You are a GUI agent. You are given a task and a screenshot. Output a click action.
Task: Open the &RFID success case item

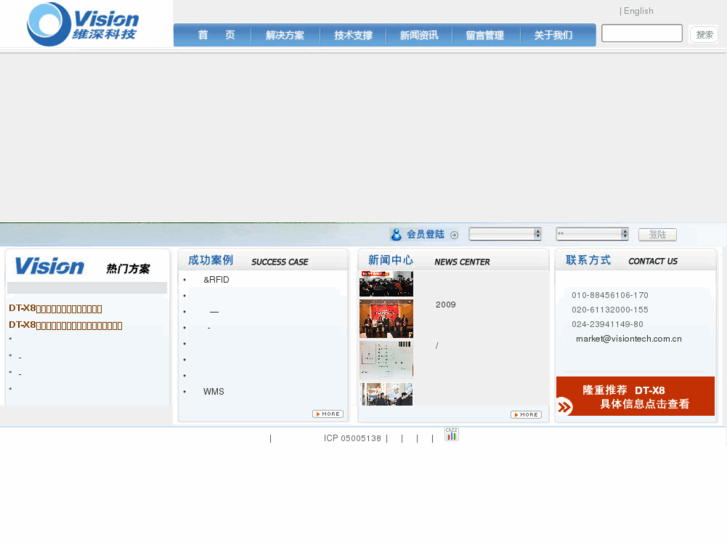click(216, 280)
